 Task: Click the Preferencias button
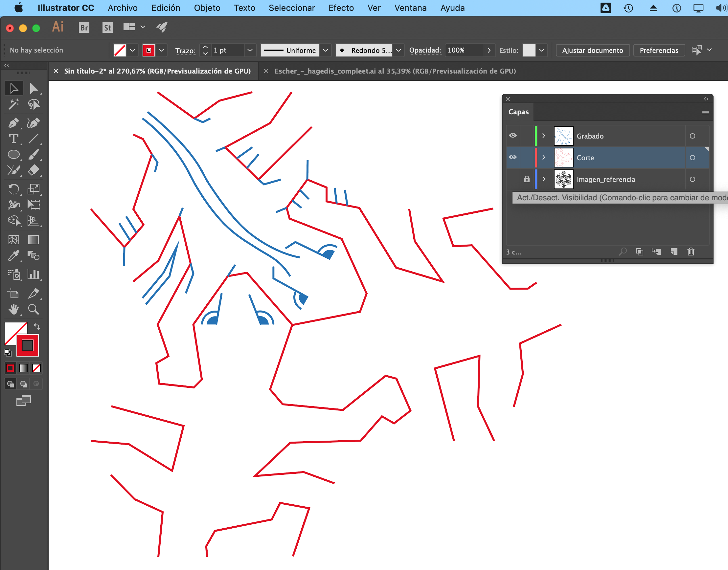pyautogui.click(x=659, y=50)
